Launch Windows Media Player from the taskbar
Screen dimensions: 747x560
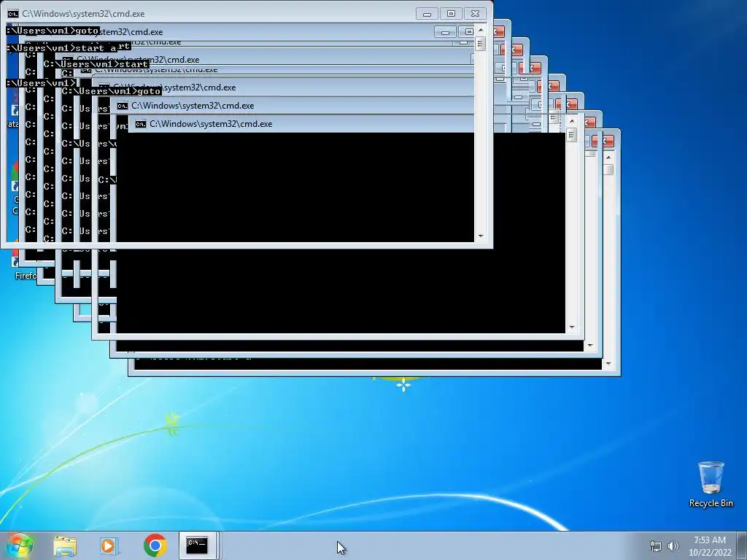pyautogui.click(x=109, y=545)
